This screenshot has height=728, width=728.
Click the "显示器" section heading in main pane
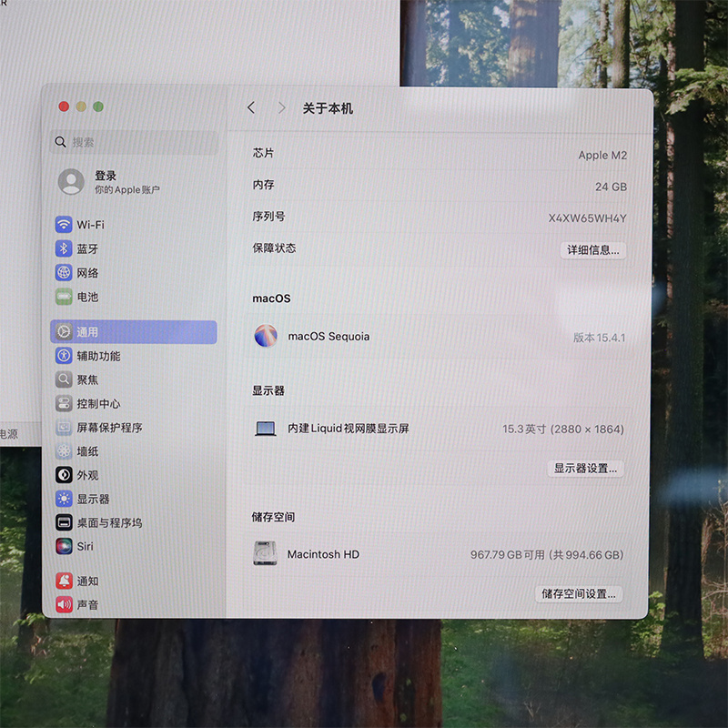point(268,390)
